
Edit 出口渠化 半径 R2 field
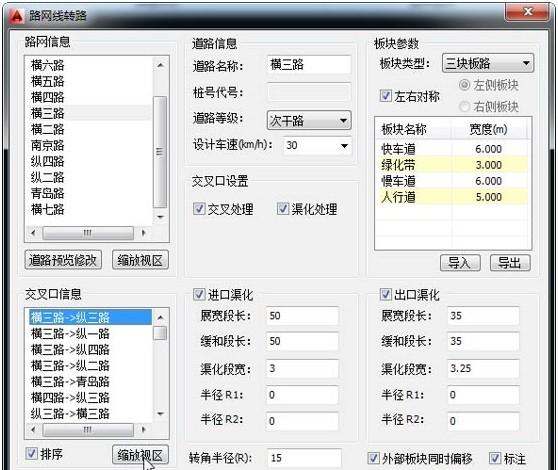pos(483,421)
